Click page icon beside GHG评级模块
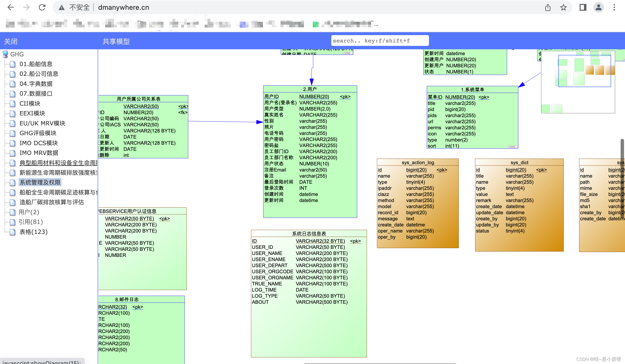The width and height of the screenshot is (625, 364). 12,133
